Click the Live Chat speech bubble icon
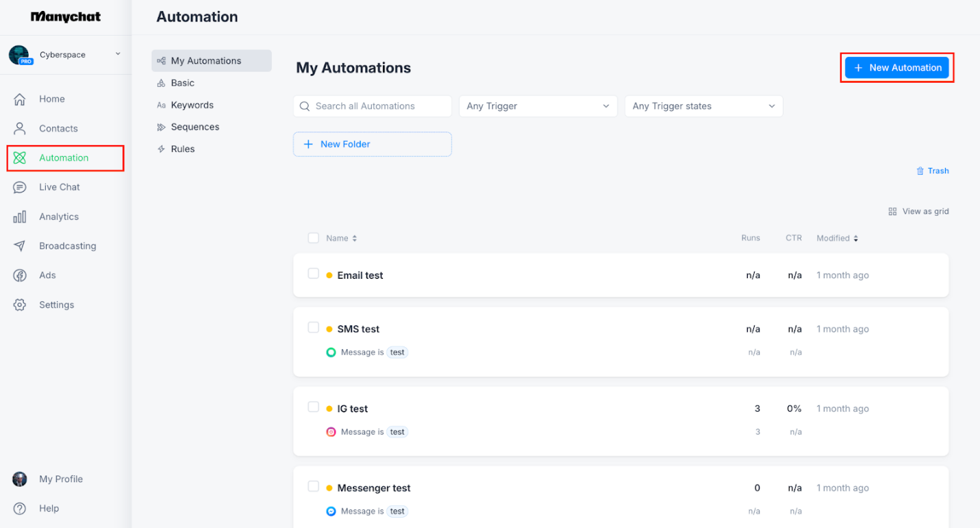This screenshot has width=980, height=528. pos(20,187)
